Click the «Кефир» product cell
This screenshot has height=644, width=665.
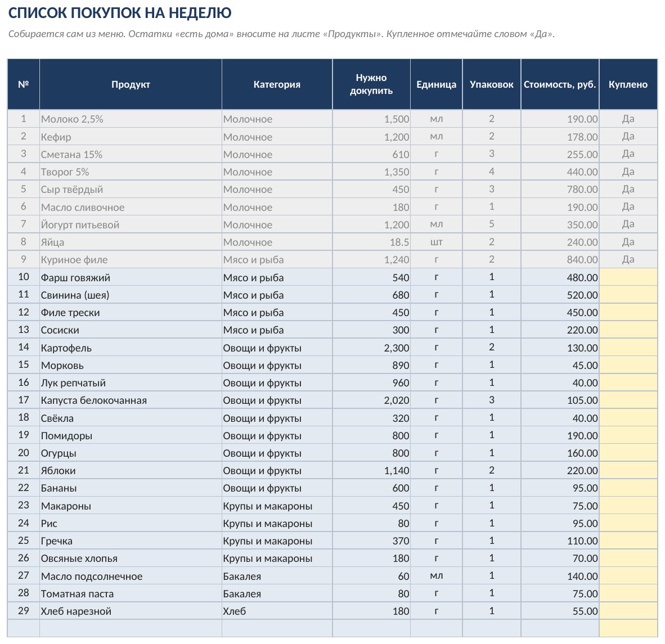[x=131, y=137]
